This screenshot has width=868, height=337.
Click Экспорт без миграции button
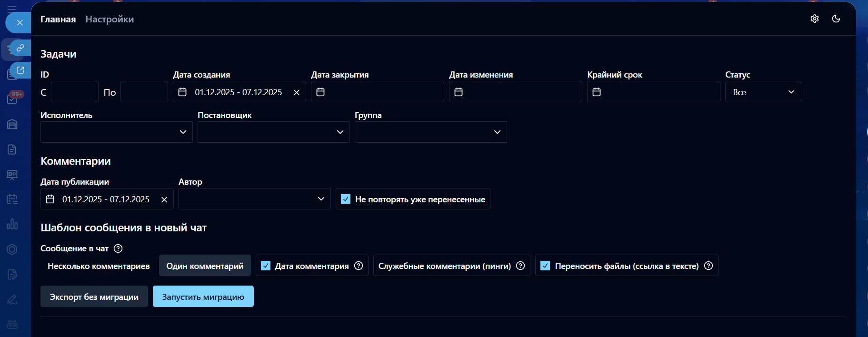click(94, 297)
